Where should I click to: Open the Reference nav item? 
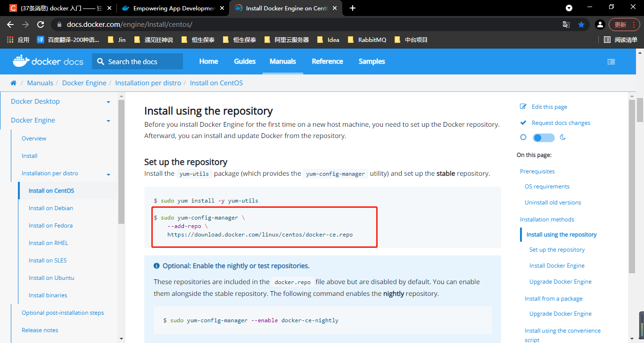327,61
